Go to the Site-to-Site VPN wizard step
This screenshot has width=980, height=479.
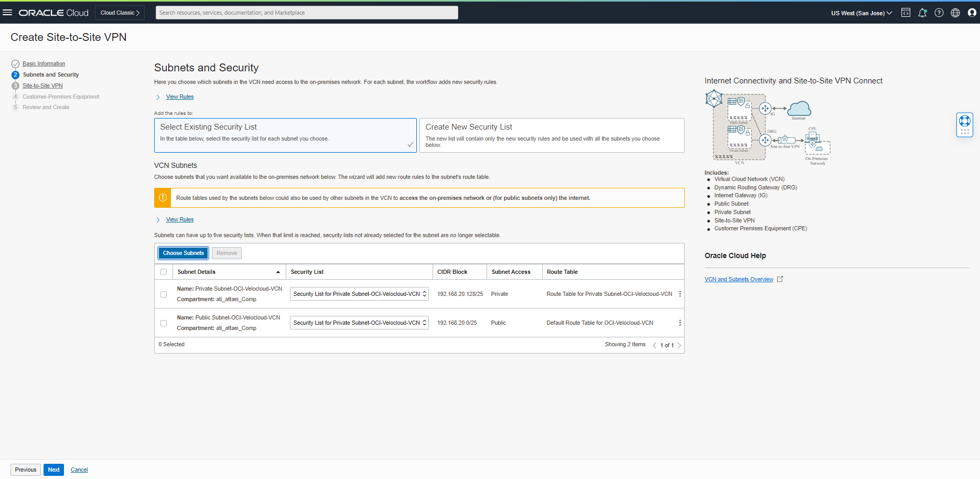[x=42, y=86]
